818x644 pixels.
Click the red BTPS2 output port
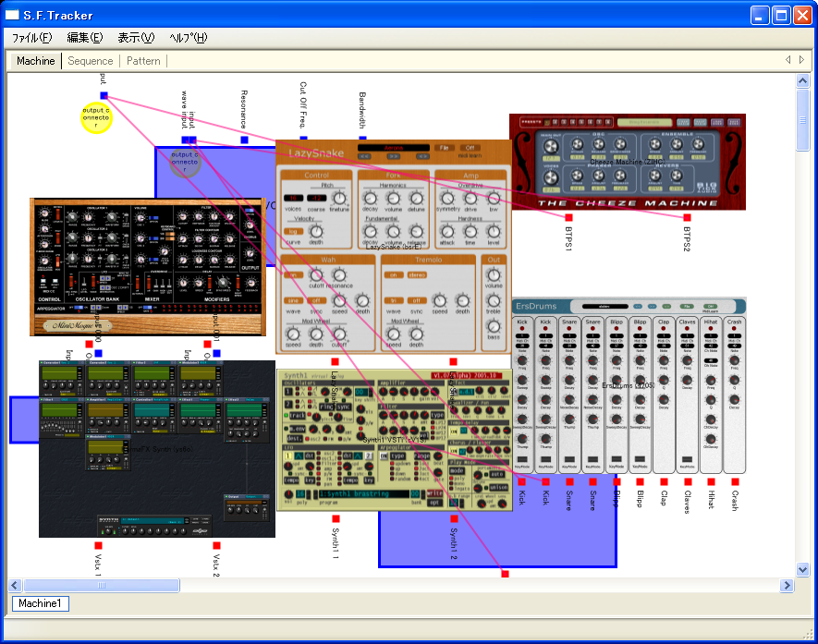pos(687,217)
